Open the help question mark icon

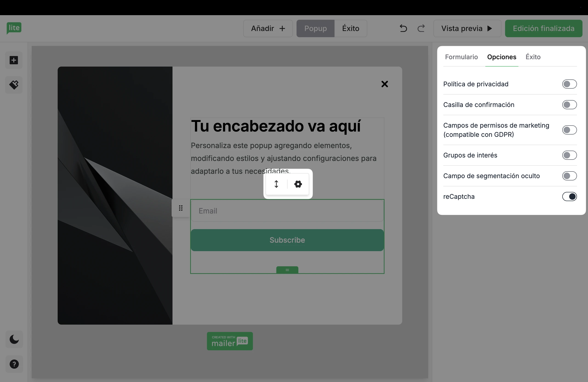point(14,364)
